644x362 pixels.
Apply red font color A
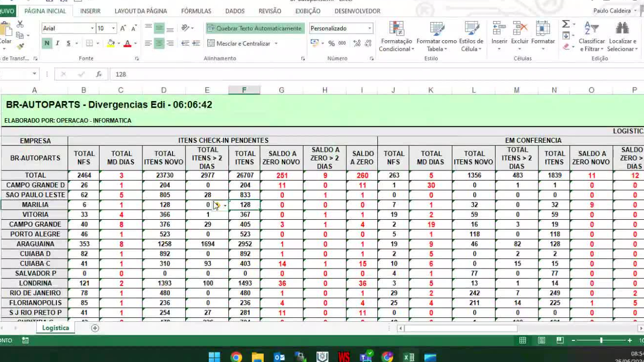127,44
